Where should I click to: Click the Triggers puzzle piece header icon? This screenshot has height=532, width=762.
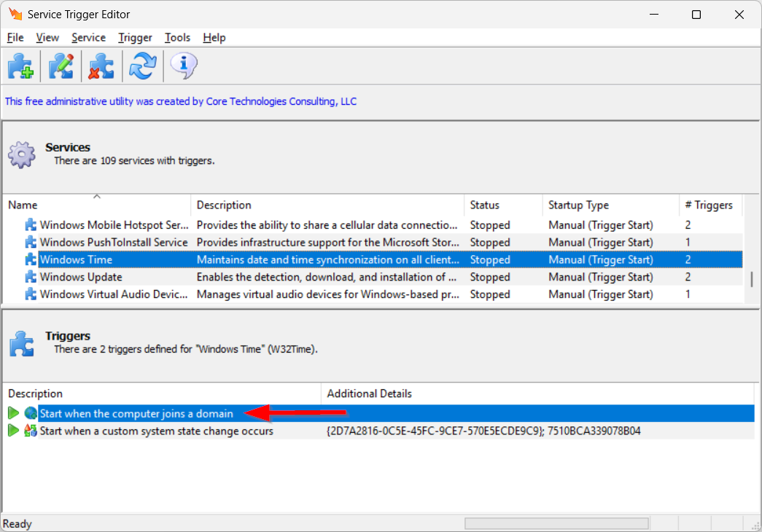21,343
